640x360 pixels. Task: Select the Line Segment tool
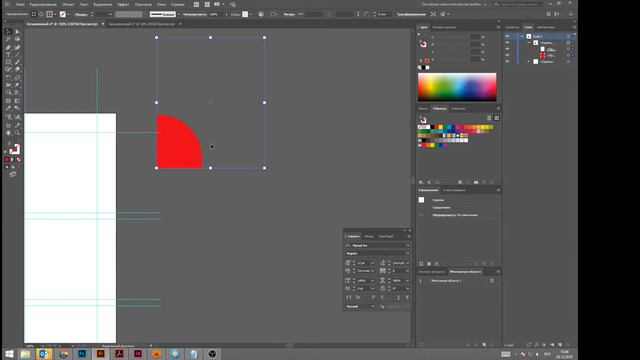[17, 55]
